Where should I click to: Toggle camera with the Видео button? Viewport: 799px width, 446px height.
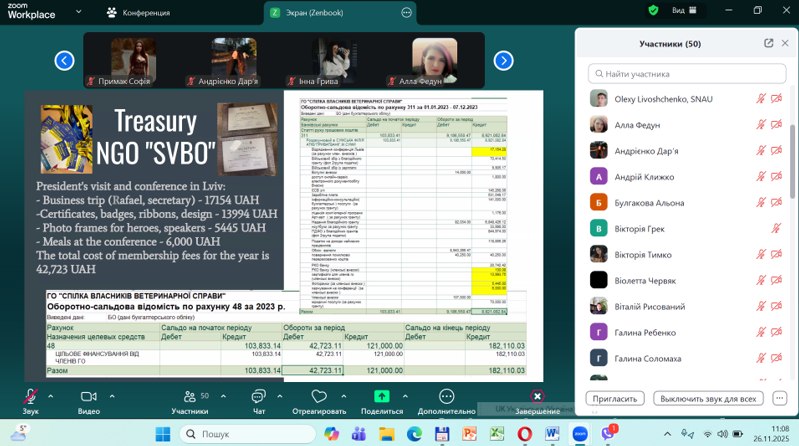89,396
